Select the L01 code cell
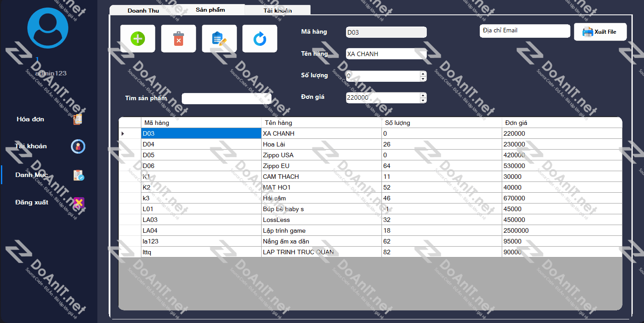This screenshot has width=644, height=323. click(201, 209)
